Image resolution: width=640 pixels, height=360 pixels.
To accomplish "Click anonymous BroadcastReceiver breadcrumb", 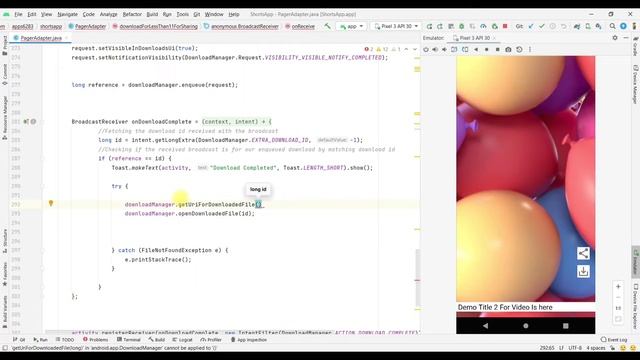I will click(x=241, y=26).
